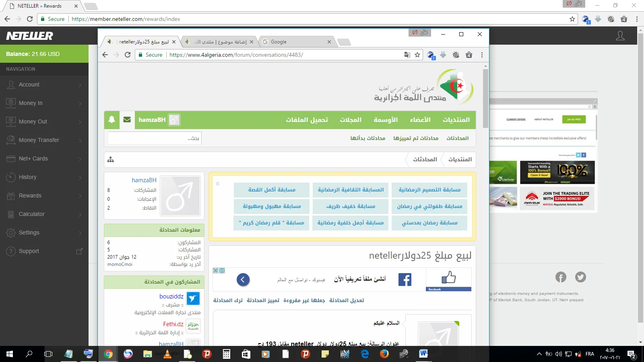Screen dimensions: 644x362
Task: Open the forum inbox envelope icon
Action: coord(127,119)
